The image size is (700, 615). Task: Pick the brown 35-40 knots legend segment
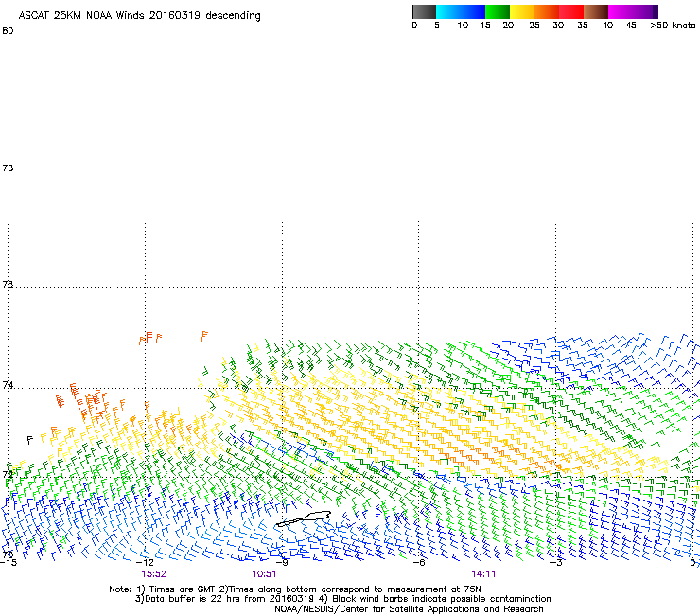596,11
